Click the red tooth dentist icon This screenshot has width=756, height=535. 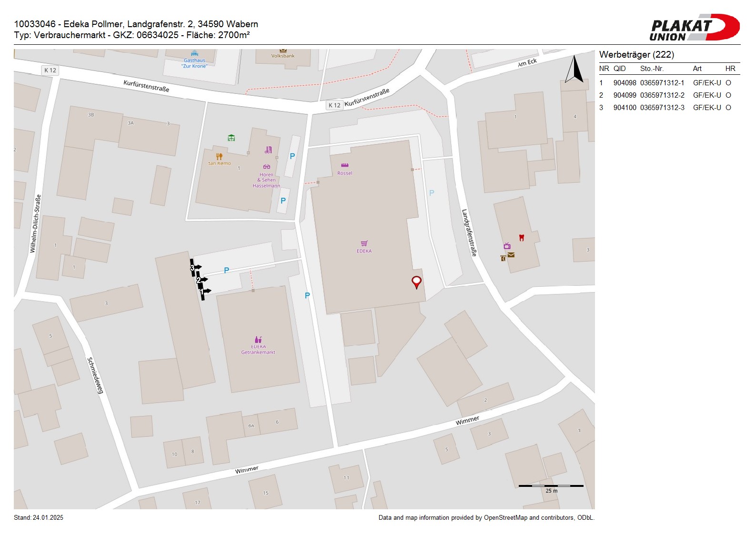[521, 237]
